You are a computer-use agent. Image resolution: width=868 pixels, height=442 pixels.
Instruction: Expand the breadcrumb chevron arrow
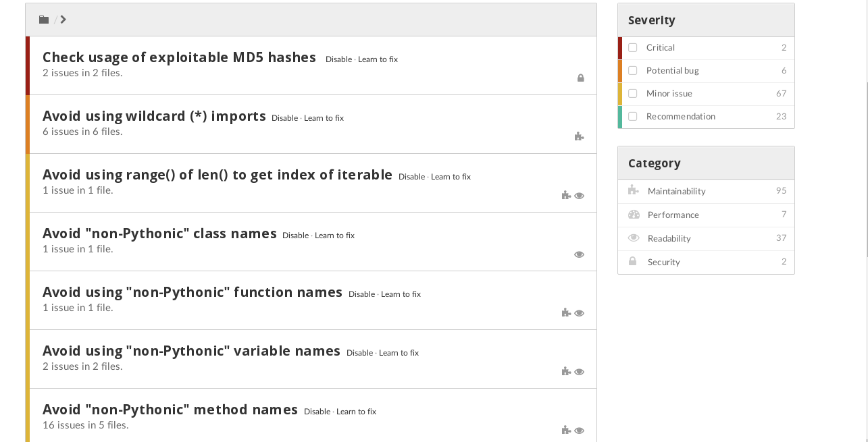click(x=63, y=20)
